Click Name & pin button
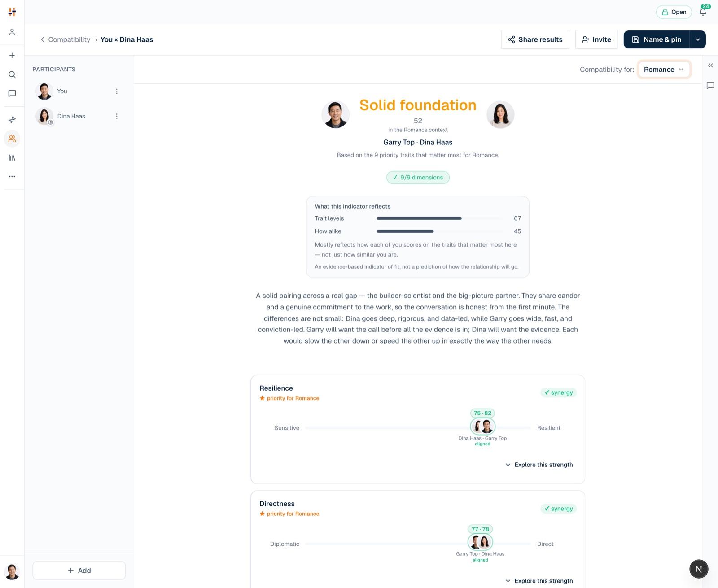The height and width of the screenshot is (588, 718). [x=657, y=39]
